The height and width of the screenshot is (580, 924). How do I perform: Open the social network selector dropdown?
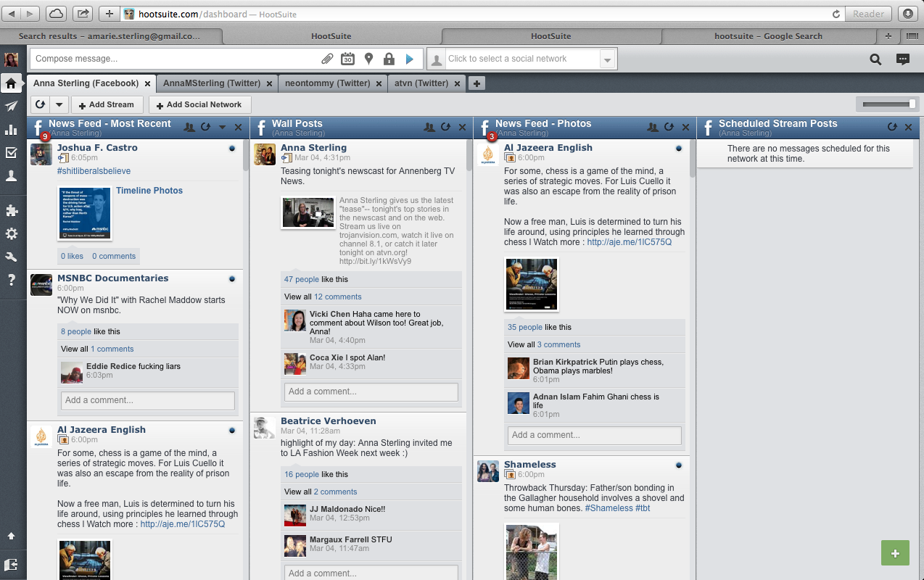tap(607, 59)
